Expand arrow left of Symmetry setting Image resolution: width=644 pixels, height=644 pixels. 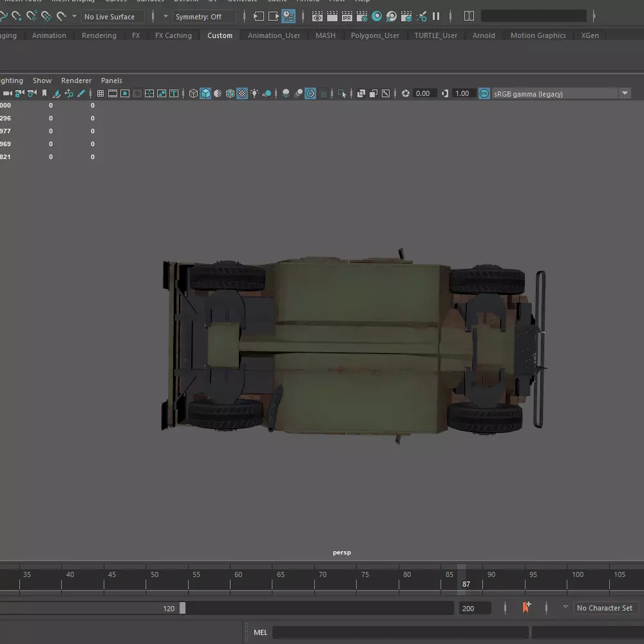tap(166, 17)
